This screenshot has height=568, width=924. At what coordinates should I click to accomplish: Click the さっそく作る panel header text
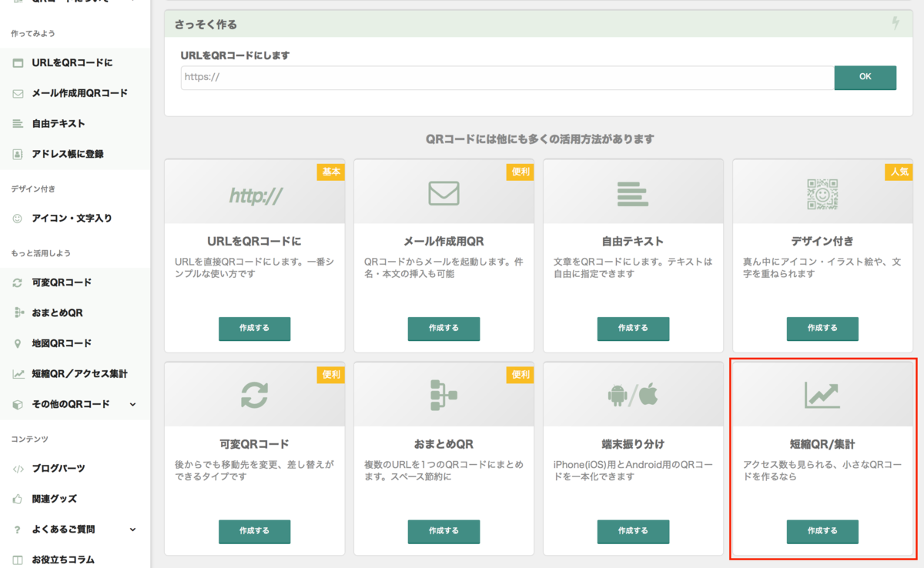[x=206, y=25]
